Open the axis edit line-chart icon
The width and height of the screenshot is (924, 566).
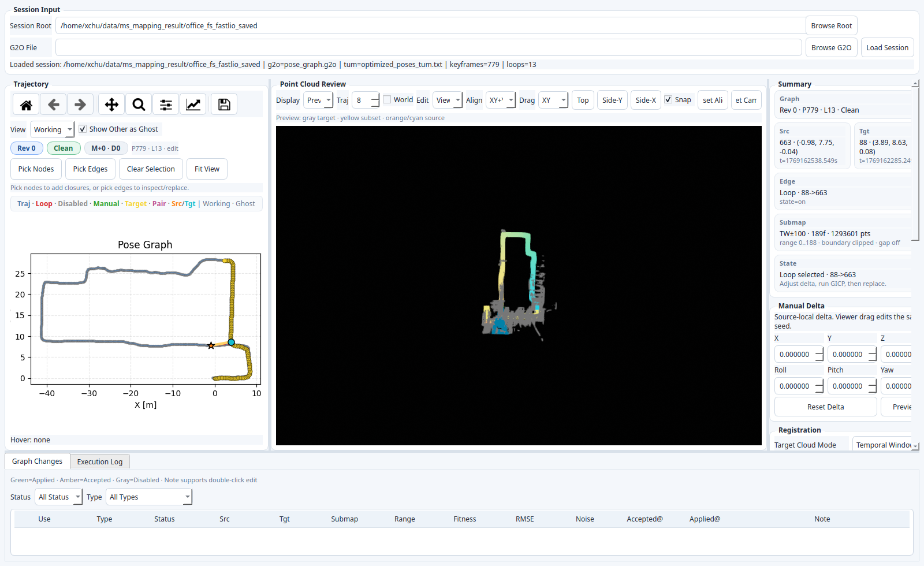193,105
